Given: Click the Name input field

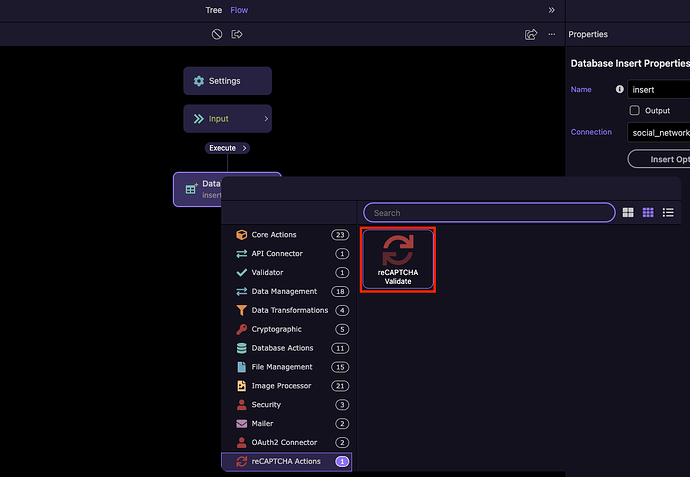Looking at the screenshot, I should [658, 89].
